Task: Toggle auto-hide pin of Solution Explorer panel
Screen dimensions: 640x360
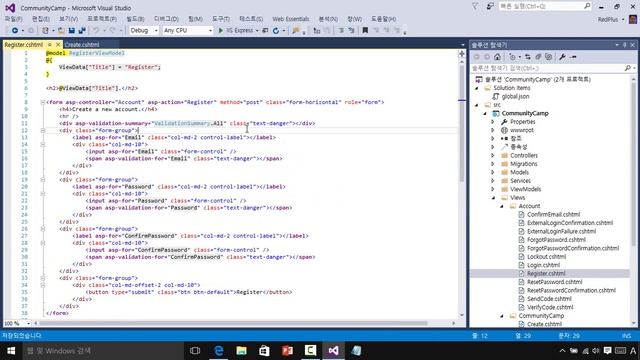Action: [x=624, y=45]
